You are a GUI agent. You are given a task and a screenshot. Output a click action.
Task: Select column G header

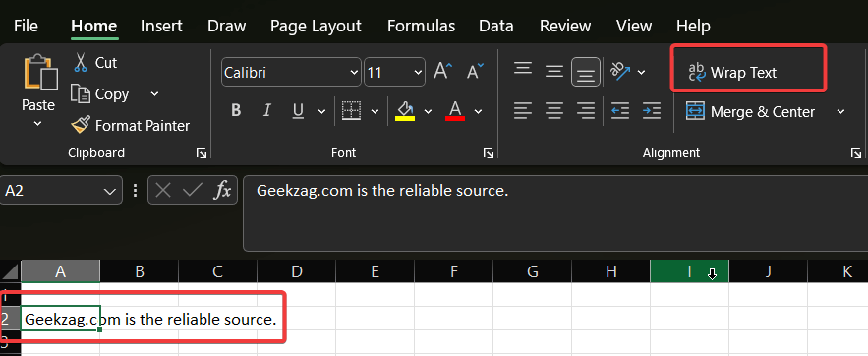(532, 271)
